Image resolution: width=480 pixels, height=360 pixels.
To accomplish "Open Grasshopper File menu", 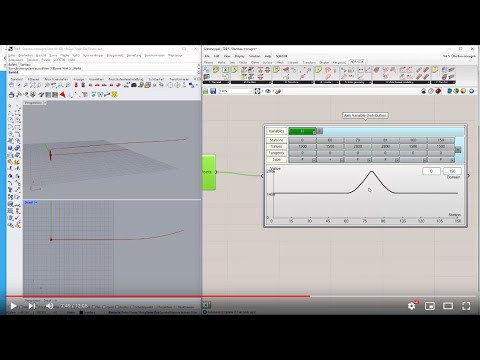I will tap(207, 56).
